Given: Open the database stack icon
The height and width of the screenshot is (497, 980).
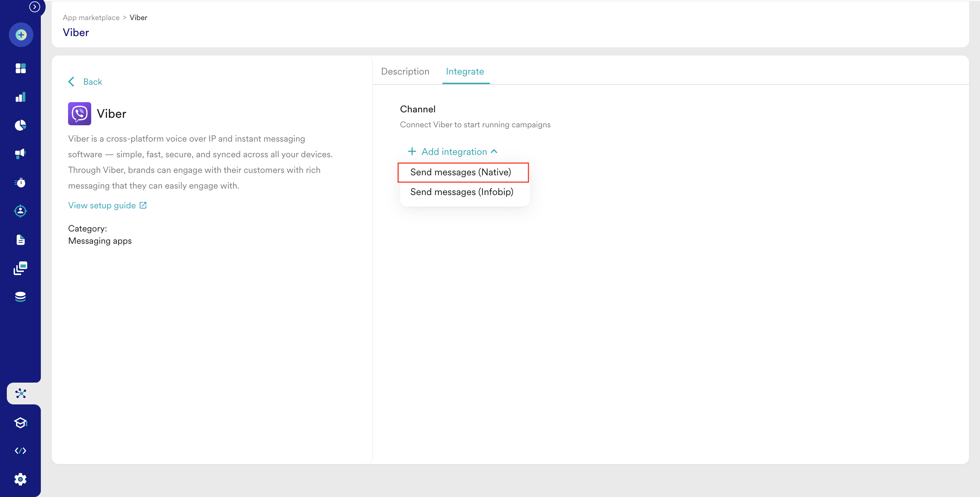Looking at the screenshot, I should point(20,297).
